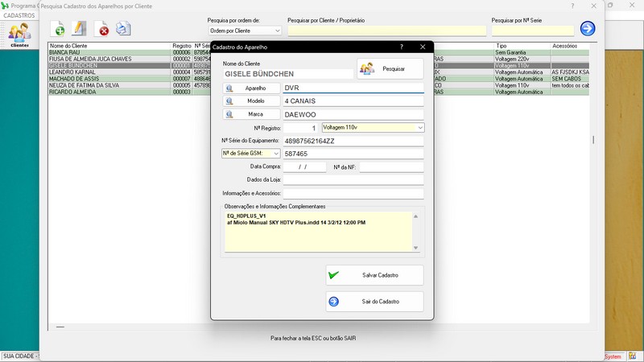
Task: Click the Nome do Cliente column header
Action: [109, 46]
